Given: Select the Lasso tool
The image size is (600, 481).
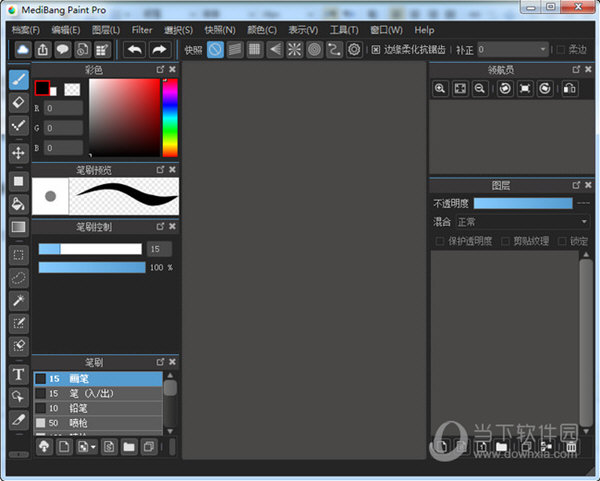Looking at the screenshot, I should pyautogui.click(x=18, y=278).
